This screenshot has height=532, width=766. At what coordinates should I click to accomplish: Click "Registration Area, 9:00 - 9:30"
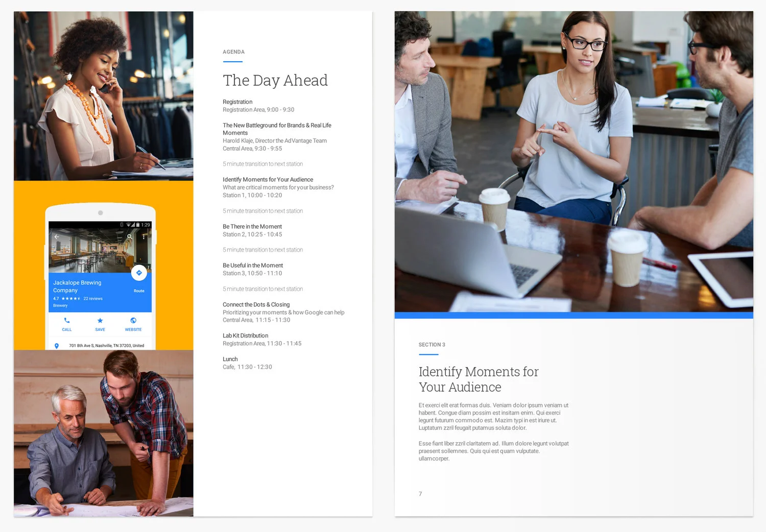pos(258,110)
